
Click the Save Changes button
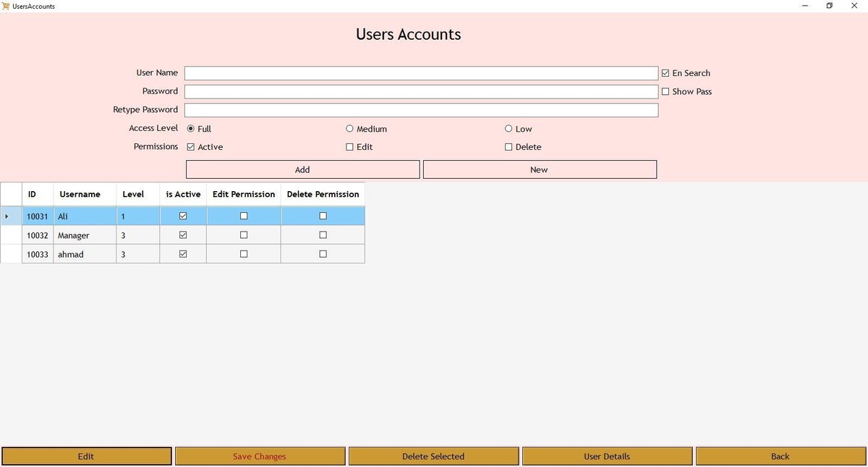(x=260, y=456)
